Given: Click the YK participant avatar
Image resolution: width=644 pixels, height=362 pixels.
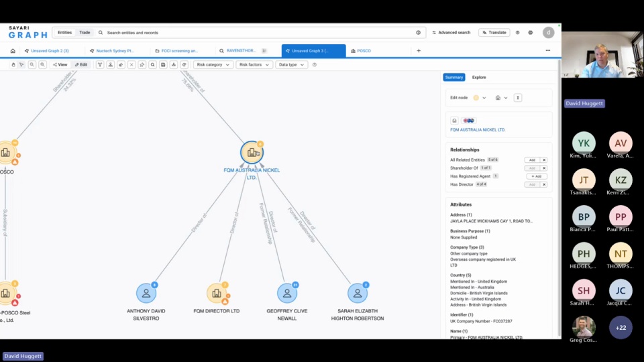Looking at the screenshot, I should (584, 143).
